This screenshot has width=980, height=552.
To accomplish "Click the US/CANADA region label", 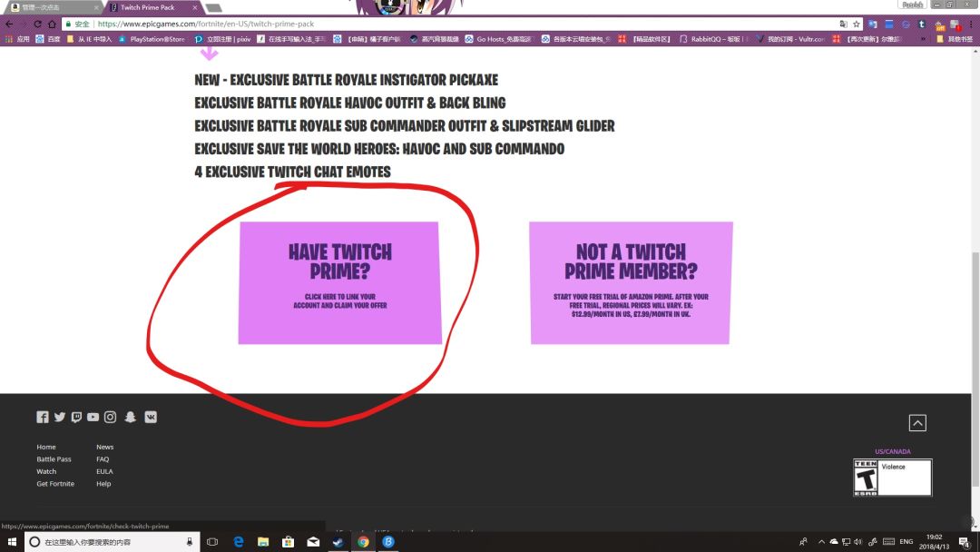I will click(x=893, y=451).
